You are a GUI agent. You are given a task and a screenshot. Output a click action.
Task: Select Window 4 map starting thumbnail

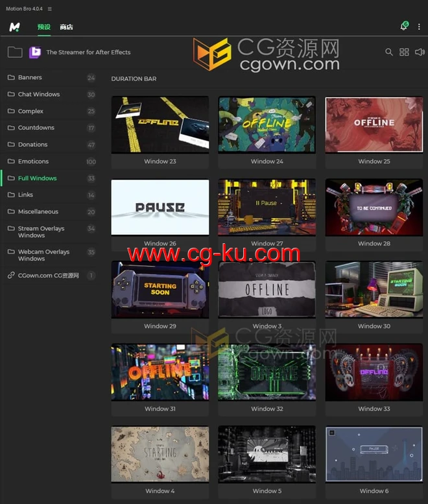click(160, 454)
